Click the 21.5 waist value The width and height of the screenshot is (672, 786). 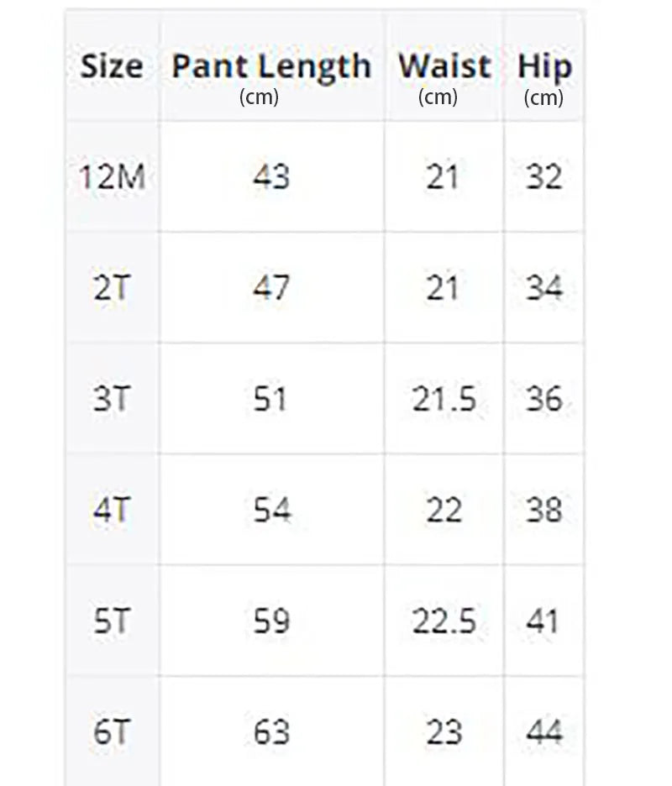(444, 399)
